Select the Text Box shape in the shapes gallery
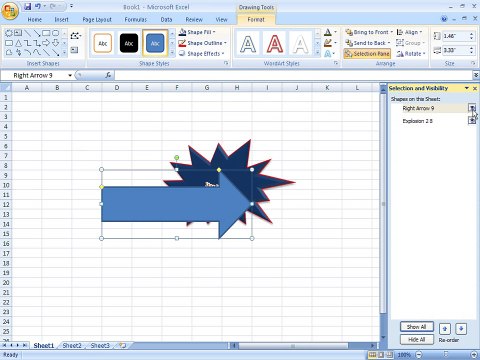480x360 pixels. click(x=18, y=33)
